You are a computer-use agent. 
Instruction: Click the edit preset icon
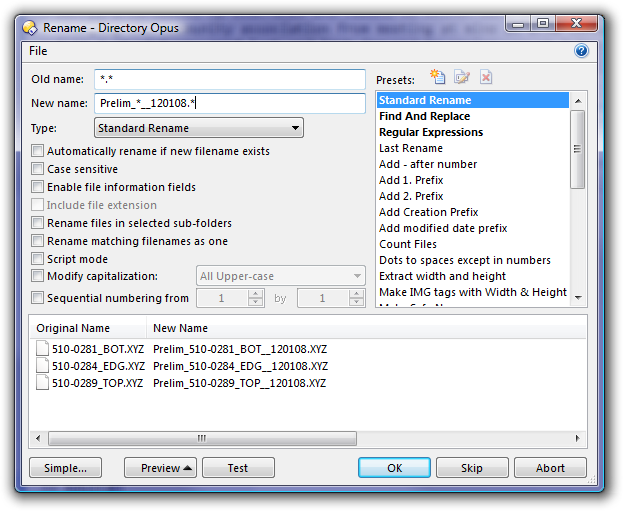coord(461,77)
